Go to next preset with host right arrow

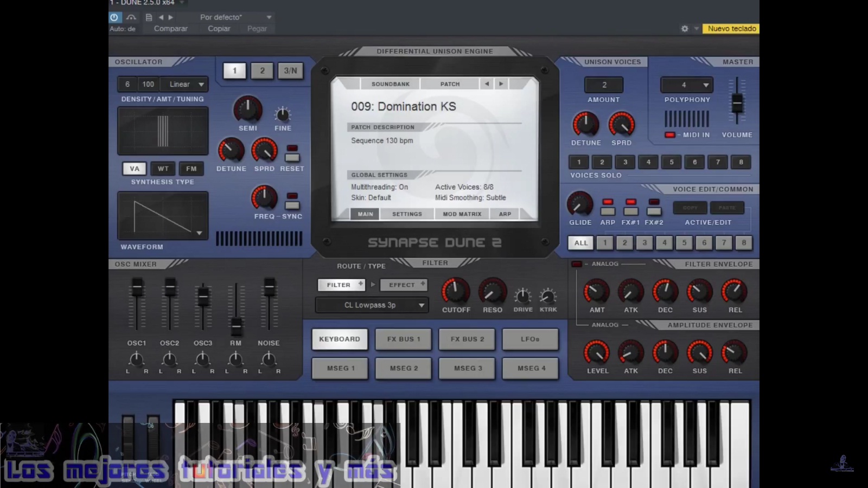(x=170, y=17)
